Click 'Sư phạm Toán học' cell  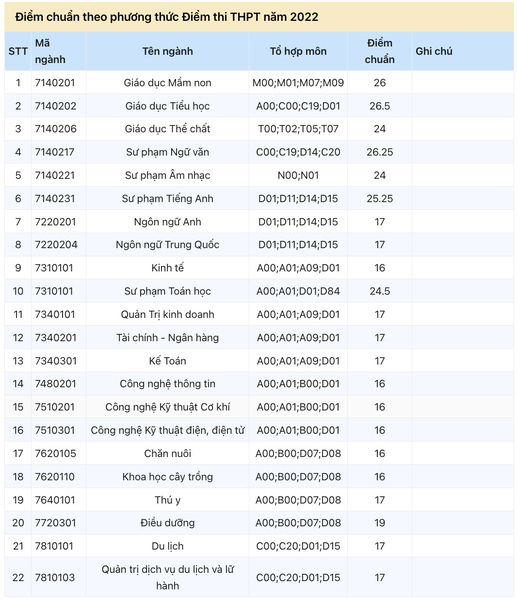(168, 291)
